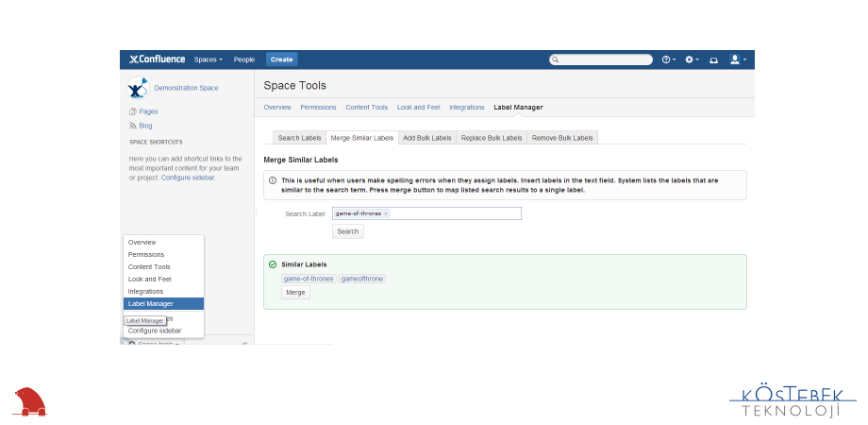Open the help question mark menu
The height and width of the screenshot is (425, 868).
coord(667,59)
